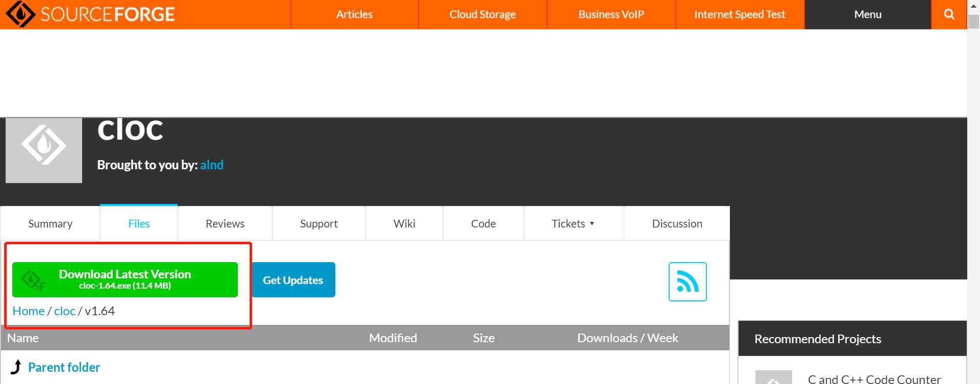Go to cloc breadcrumb link
This screenshot has width=980, height=384.
[65, 311]
